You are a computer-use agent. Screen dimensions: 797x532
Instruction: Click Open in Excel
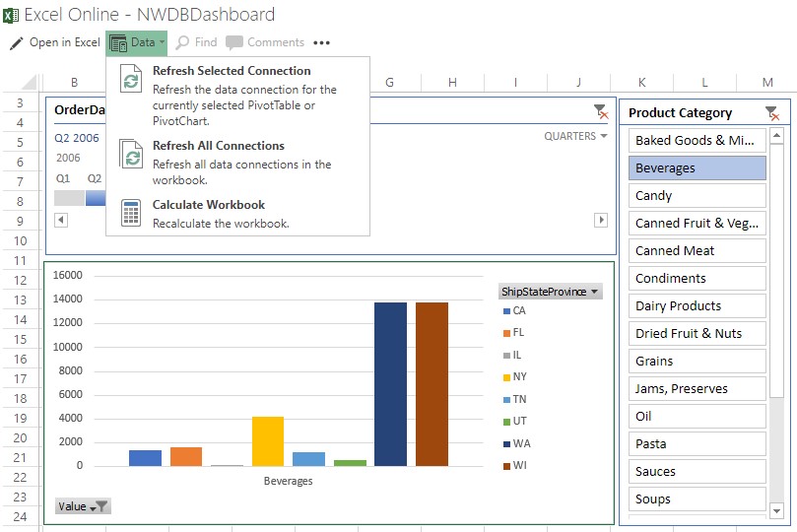point(55,42)
